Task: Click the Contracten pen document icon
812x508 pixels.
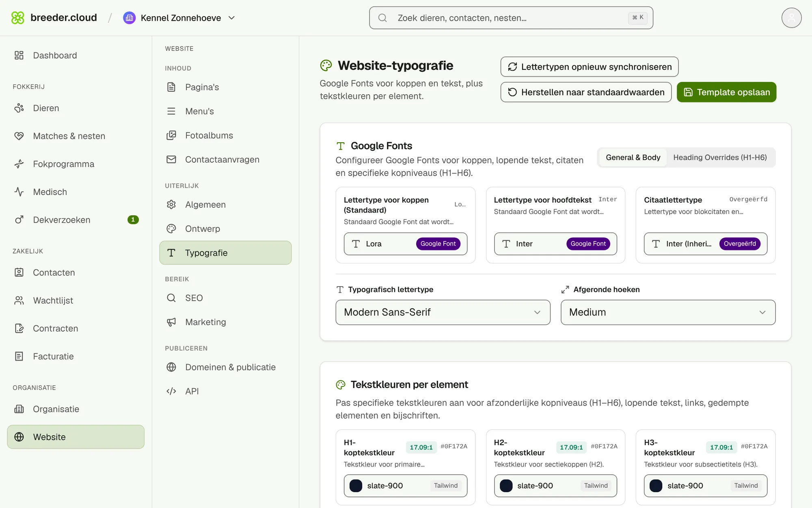Action: tap(19, 328)
